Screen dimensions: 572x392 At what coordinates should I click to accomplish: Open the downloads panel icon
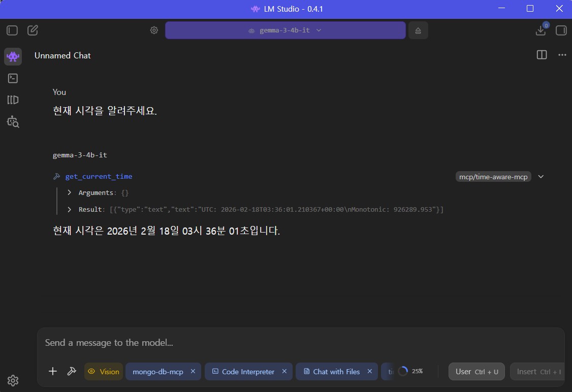coord(541,30)
